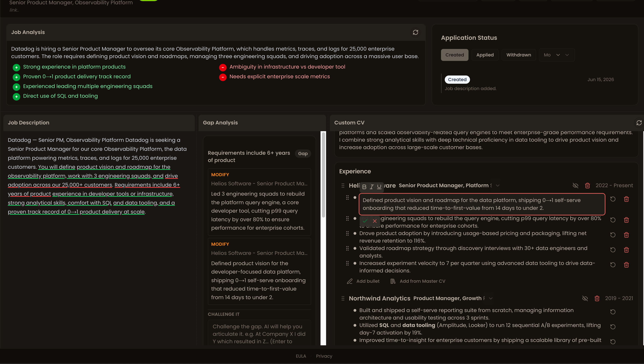Expand the Helios Senior Product Manager role chevron
644x364 pixels.
point(498,186)
